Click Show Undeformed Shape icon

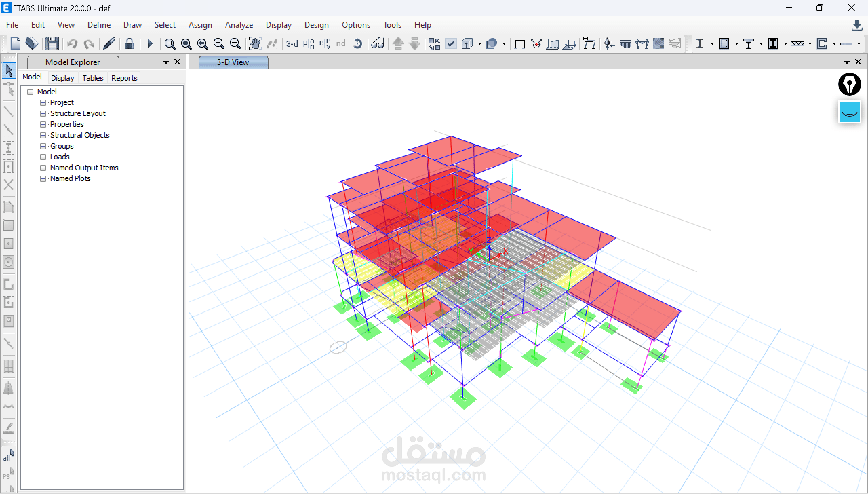tap(519, 44)
